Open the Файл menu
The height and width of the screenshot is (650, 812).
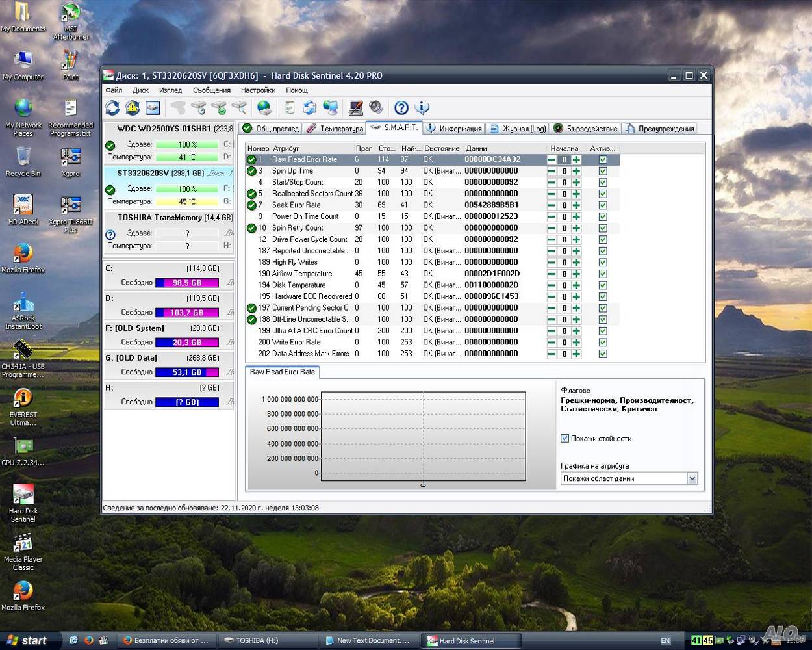114,90
